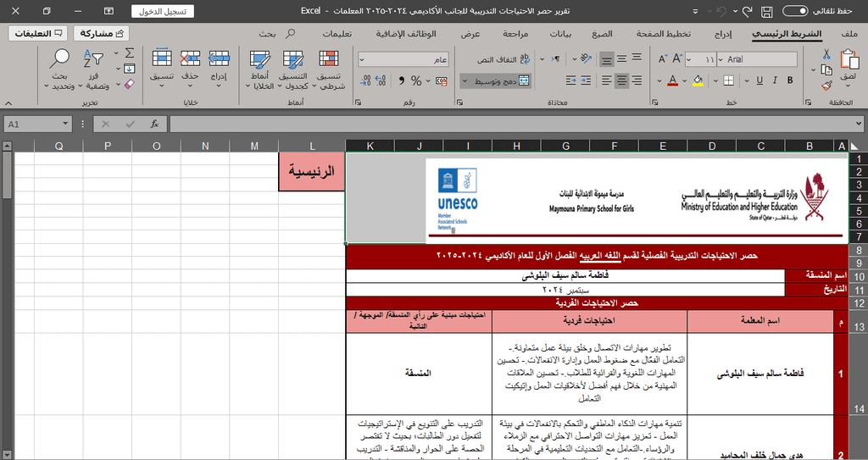Toggle align right horizontal alignment
This screenshot has width=868, height=460.
pyautogui.click(x=637, y=80)
